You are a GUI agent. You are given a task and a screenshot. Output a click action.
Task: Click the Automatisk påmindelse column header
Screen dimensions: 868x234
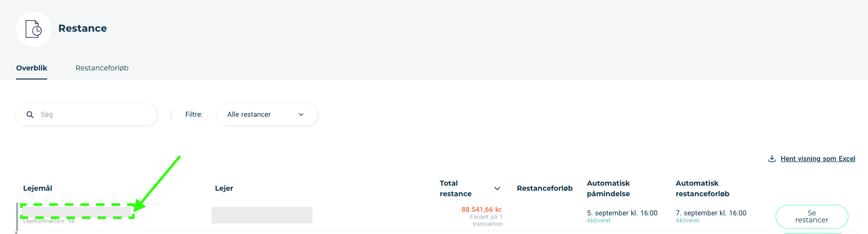(x=608, y=188)
